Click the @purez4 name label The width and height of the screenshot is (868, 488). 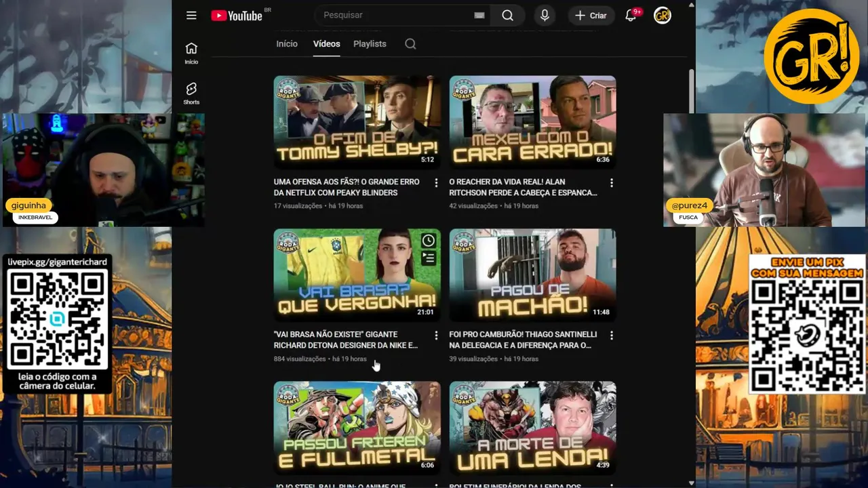(689, 205)
